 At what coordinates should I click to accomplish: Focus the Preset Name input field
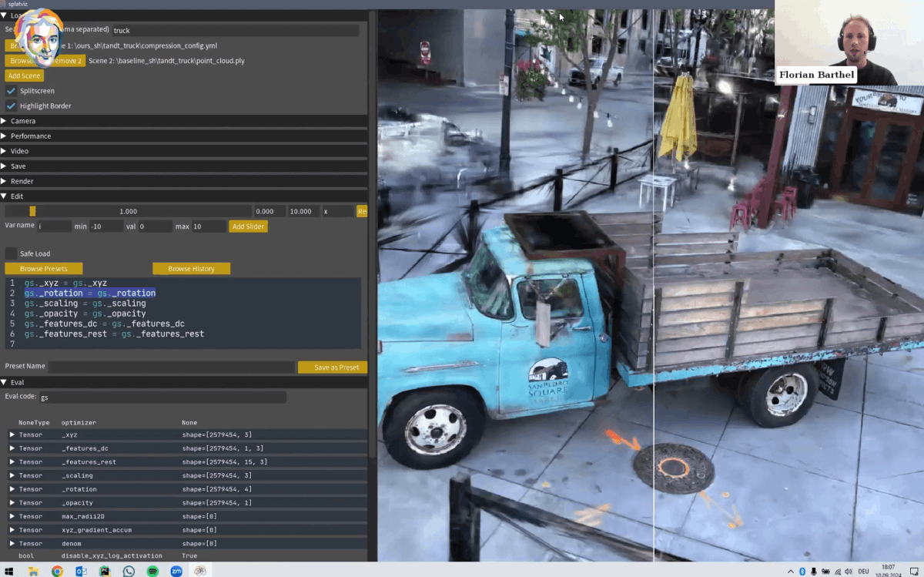click(172, 367)
